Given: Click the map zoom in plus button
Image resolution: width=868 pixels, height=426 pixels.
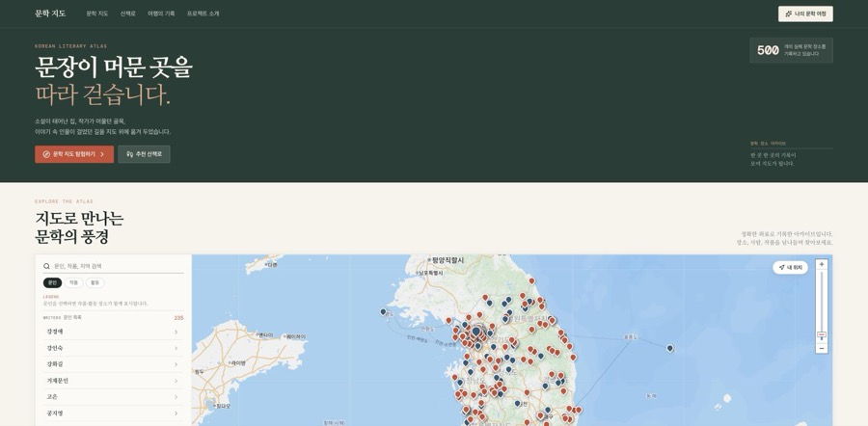Looking at the screenshot, I should (x=822, y=264).
